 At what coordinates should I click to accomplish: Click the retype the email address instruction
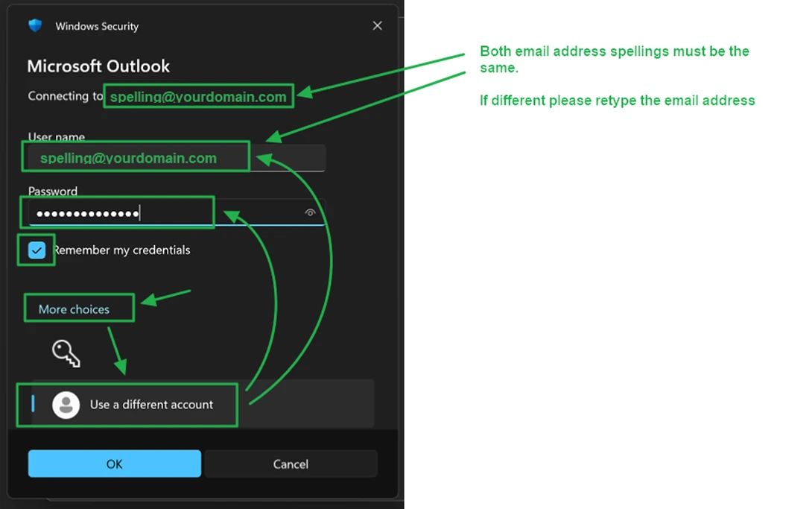(x=617, y=101)
